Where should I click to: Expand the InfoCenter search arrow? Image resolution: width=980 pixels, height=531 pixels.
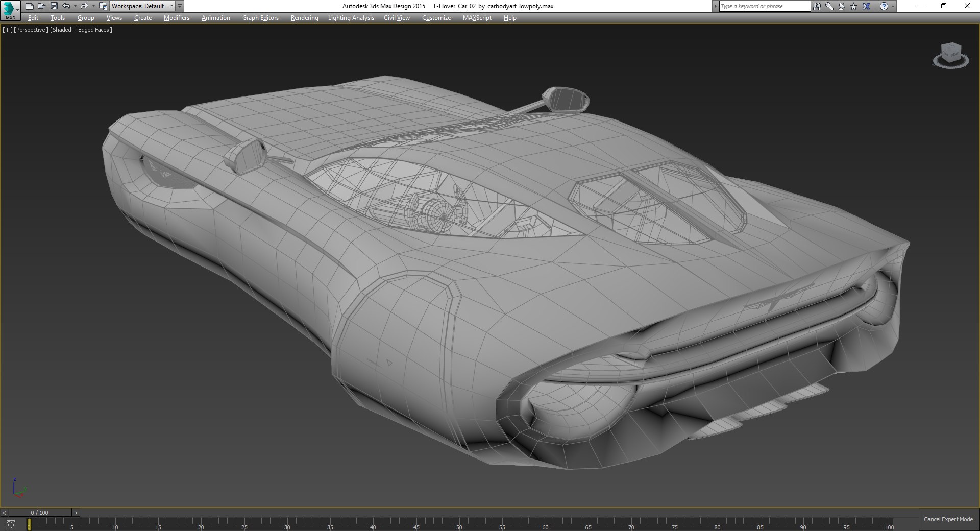[715, 6]
